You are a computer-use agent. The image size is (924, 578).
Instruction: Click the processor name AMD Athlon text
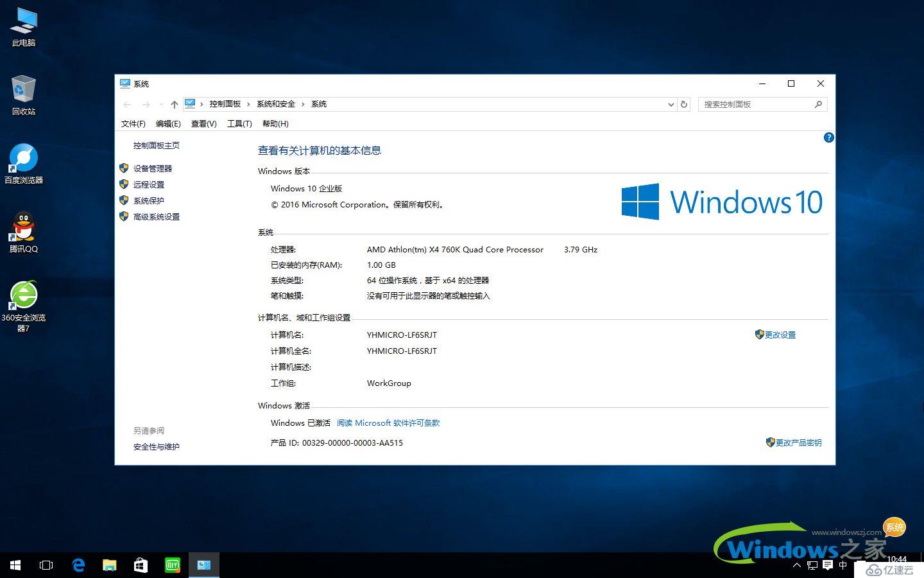pos(455,249)
